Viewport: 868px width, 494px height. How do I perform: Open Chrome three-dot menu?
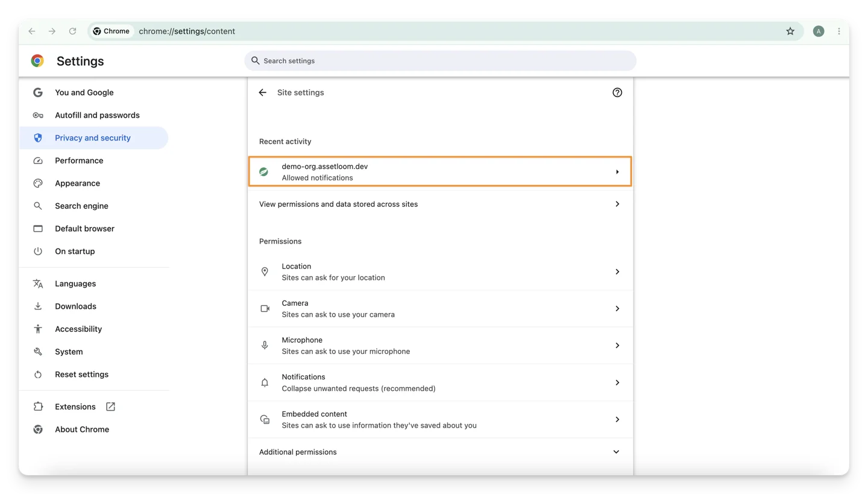point(839,31)
